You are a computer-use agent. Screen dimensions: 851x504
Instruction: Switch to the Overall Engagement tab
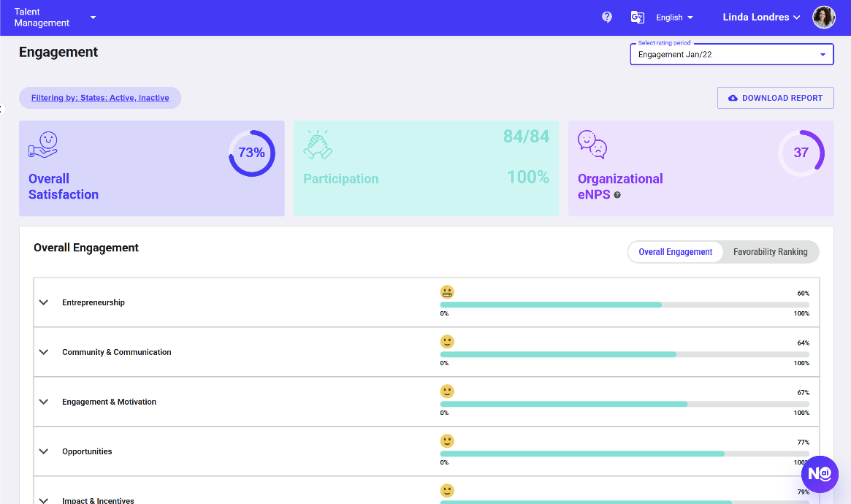[x=675, y=252]
